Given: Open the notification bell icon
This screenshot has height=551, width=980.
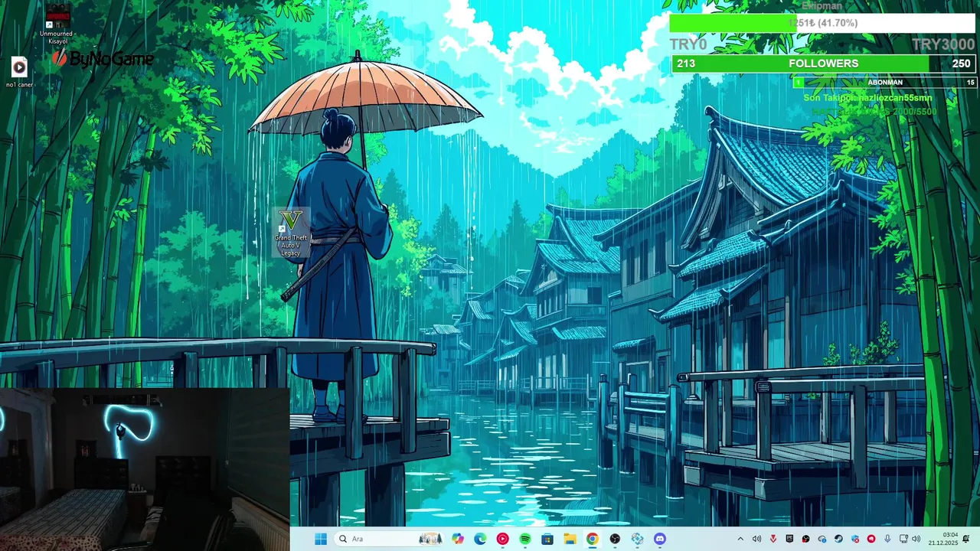Looking at the screenshot, I should 966,539.
